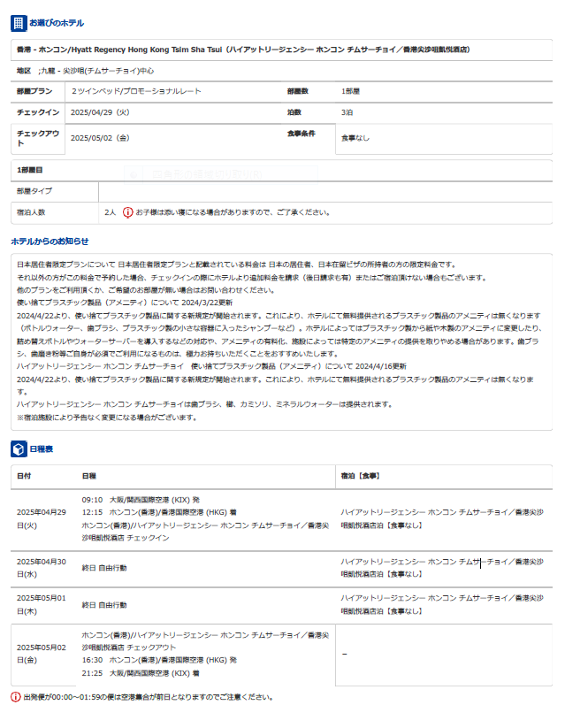Click the red info icon in 宿泊人数 row
The height and width of the screenshot is (728, 565).
[x=127, y=212]
